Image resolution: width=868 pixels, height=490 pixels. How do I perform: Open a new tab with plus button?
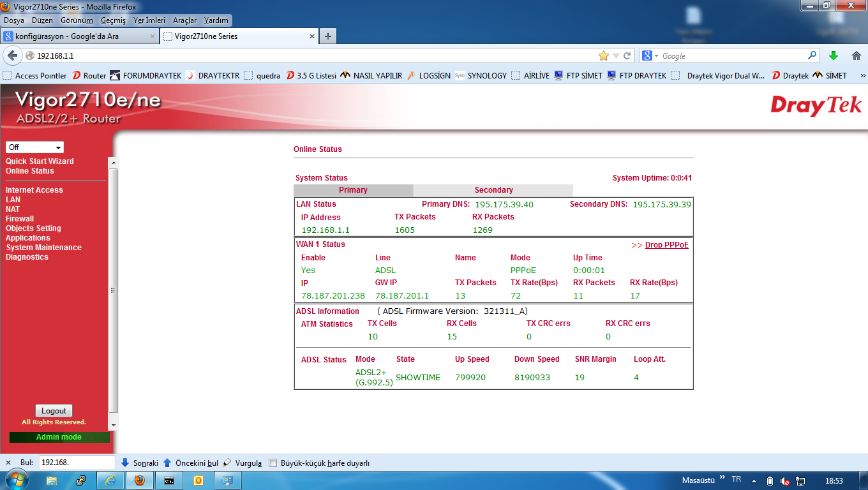[327, 36]
